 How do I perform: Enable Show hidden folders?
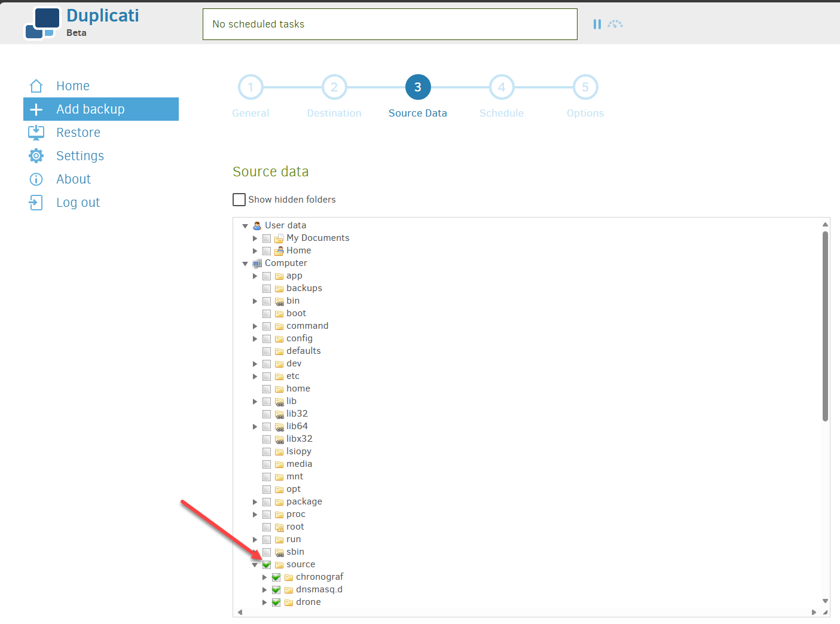point(239,199)
